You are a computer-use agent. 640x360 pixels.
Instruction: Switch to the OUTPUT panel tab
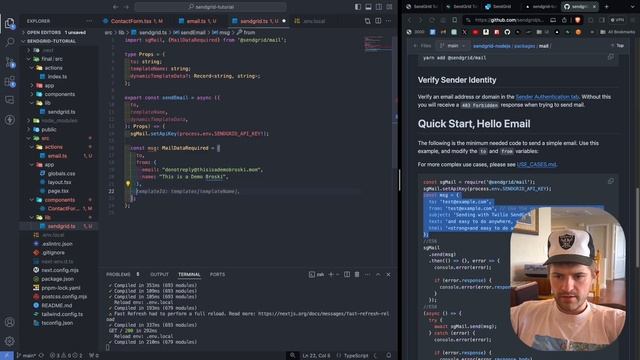pyautogui.click(x=159, y=274)
